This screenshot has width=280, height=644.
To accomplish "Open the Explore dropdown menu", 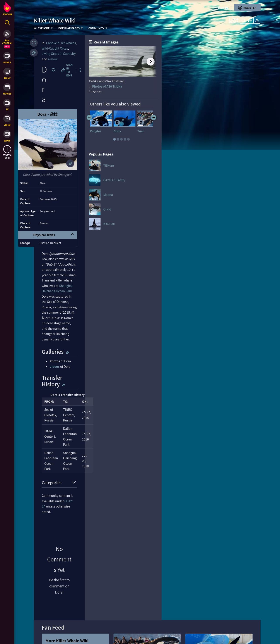I will pyautogui.click(x=43, y=28).
